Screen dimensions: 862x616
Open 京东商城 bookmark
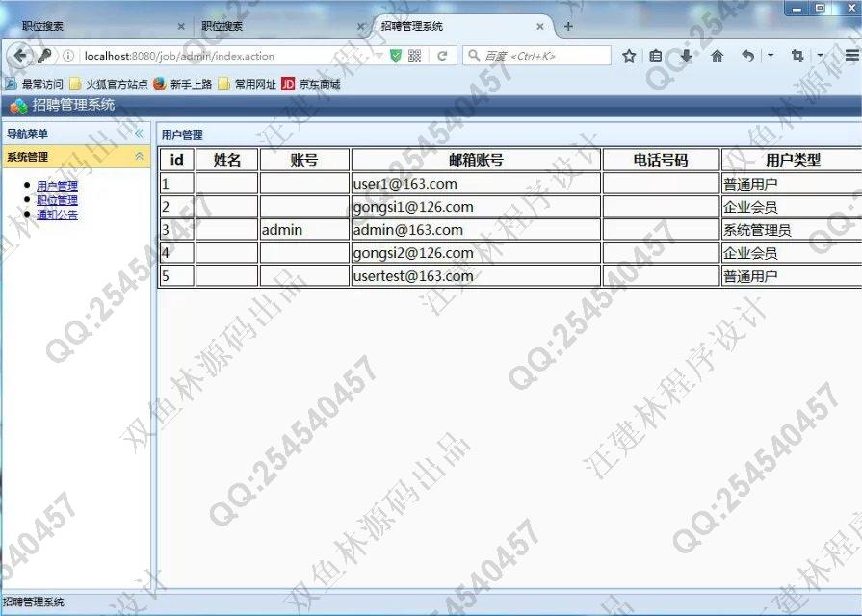pyautogui.click(x=311, y=84)
